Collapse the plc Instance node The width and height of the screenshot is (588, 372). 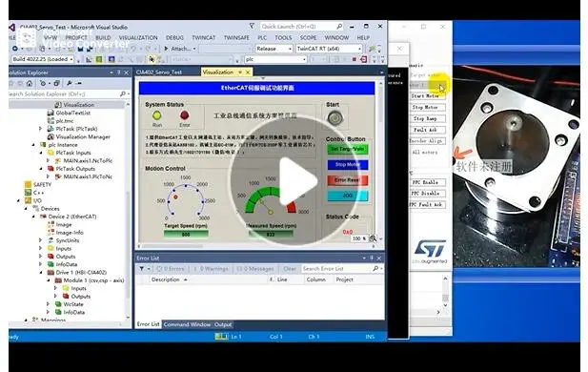pyautogui.click(x=33, y=145)
